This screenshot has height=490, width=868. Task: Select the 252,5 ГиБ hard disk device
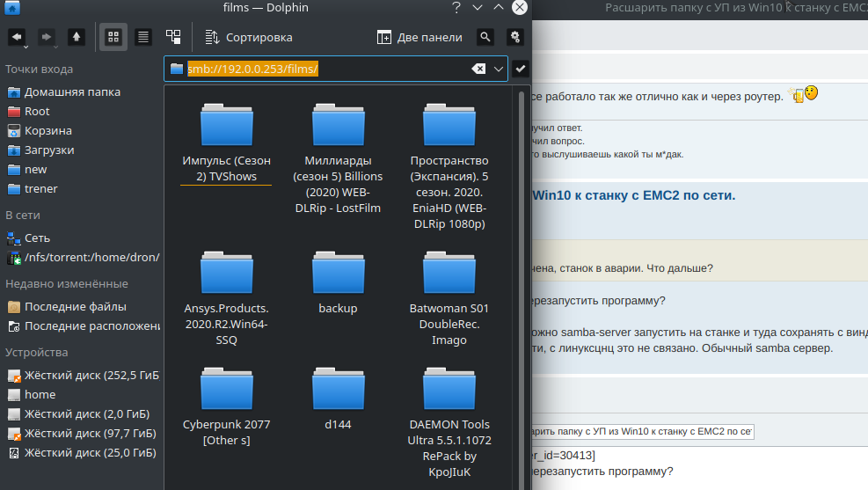tap(82, 376)
